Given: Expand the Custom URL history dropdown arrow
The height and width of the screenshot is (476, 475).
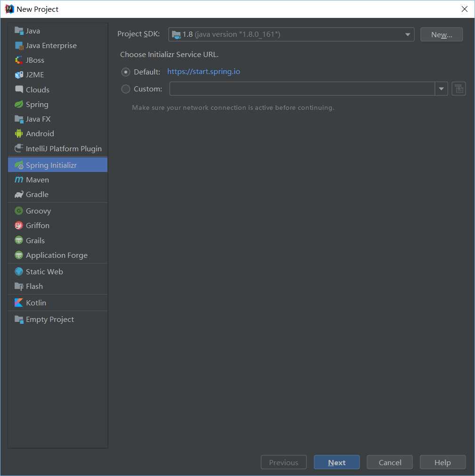Looking at the screenshot, I should [x=442, y=89].
